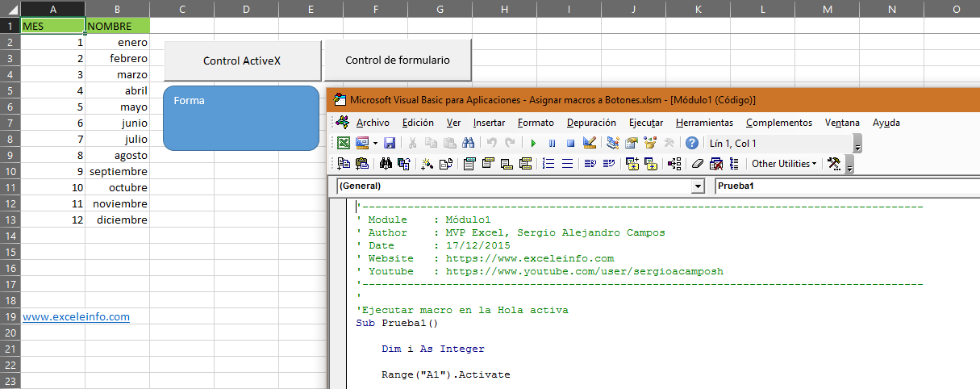The height and width of the screenshot is (389, 980).
Task: Open the www.exceleinfo.com hyperlink
Action: point(76,316)
